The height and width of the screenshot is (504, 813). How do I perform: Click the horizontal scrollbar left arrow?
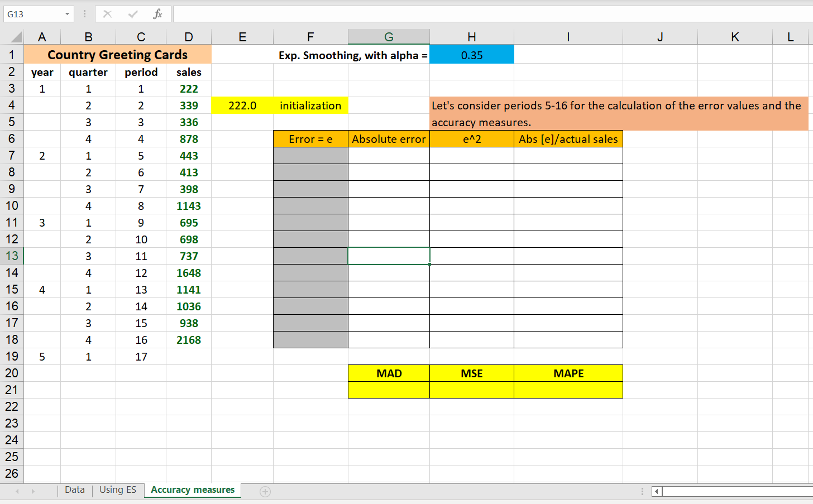(657, 491)
